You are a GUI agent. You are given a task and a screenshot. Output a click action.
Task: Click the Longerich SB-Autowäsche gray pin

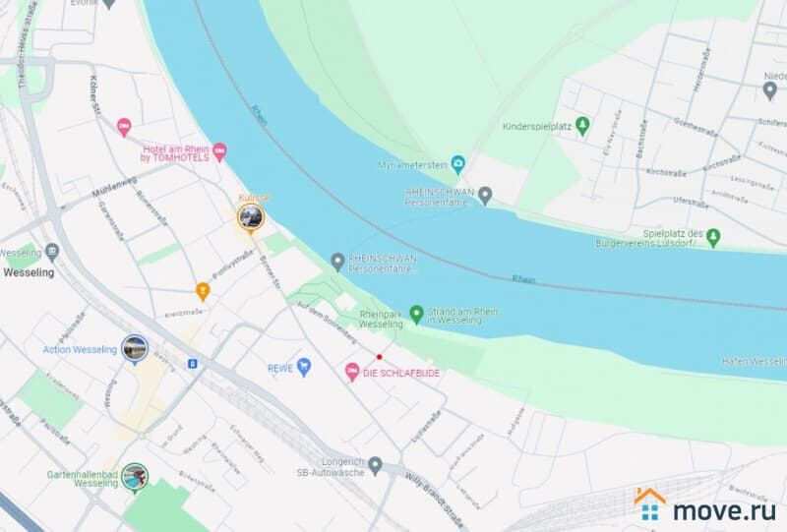pos(375,466)
